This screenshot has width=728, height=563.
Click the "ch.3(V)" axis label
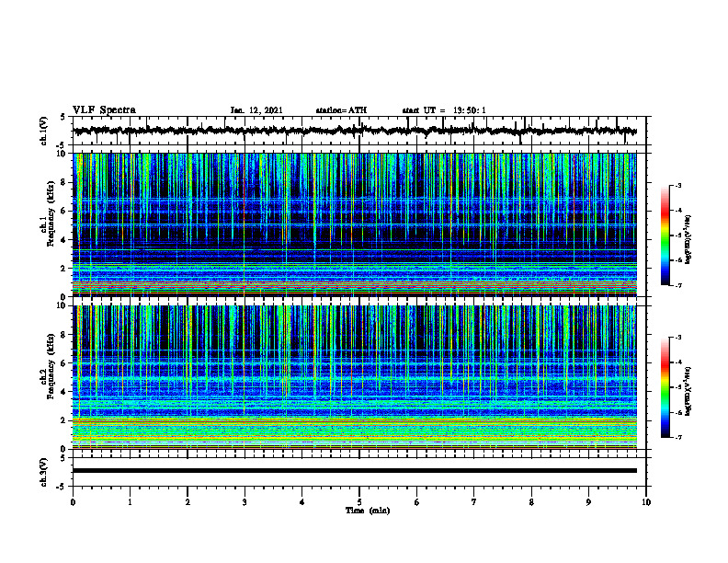(x=43, y=472)
